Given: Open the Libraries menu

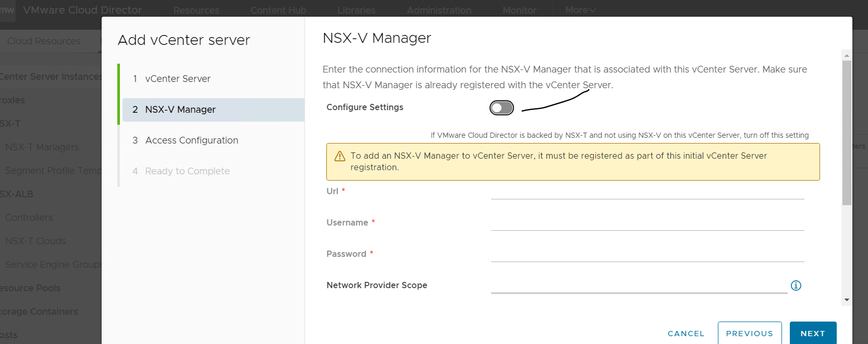Looking at the screenshot, I should tap(357, 10).
